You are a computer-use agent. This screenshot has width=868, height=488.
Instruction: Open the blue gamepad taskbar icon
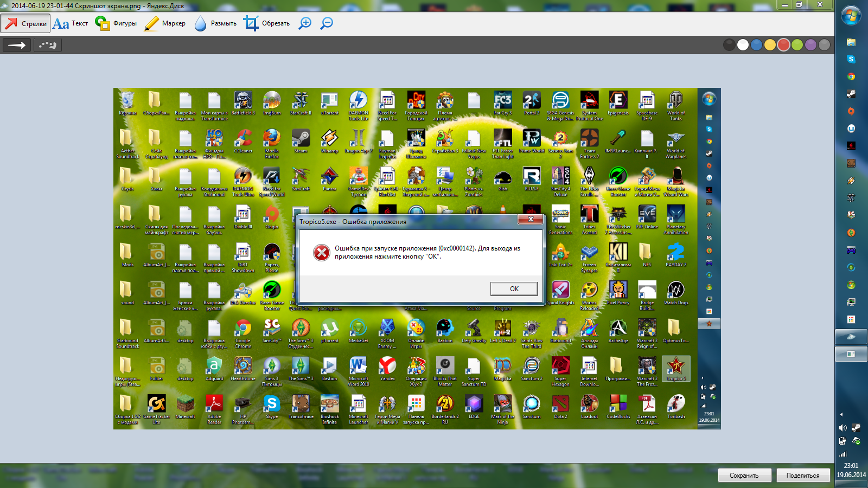[x=851, y=250]
